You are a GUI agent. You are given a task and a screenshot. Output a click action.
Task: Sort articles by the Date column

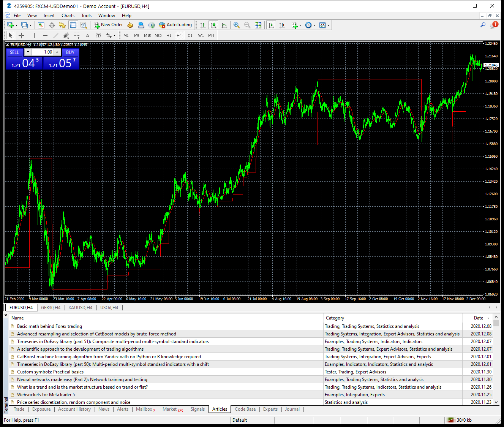click(x=478, y=318)
